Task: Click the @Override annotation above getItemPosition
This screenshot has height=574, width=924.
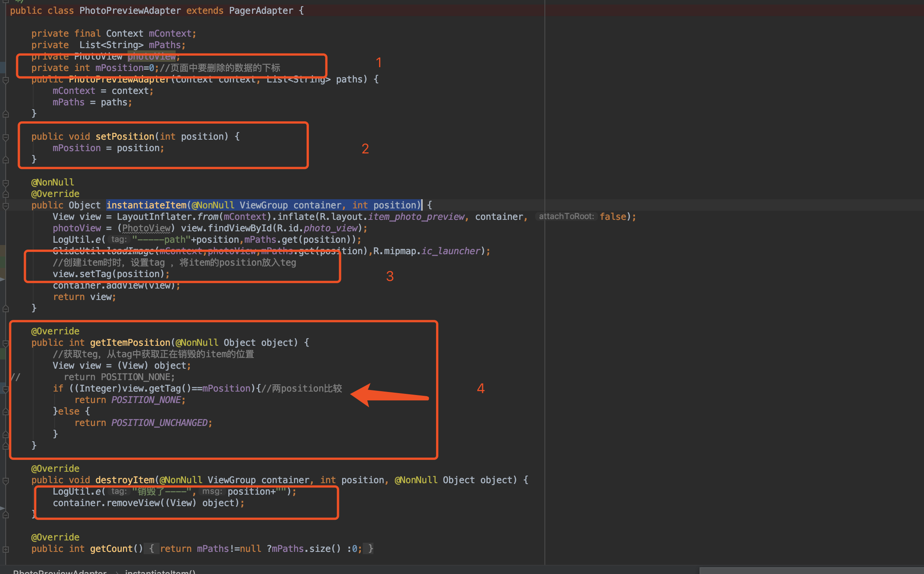Action: pos(55,331)
